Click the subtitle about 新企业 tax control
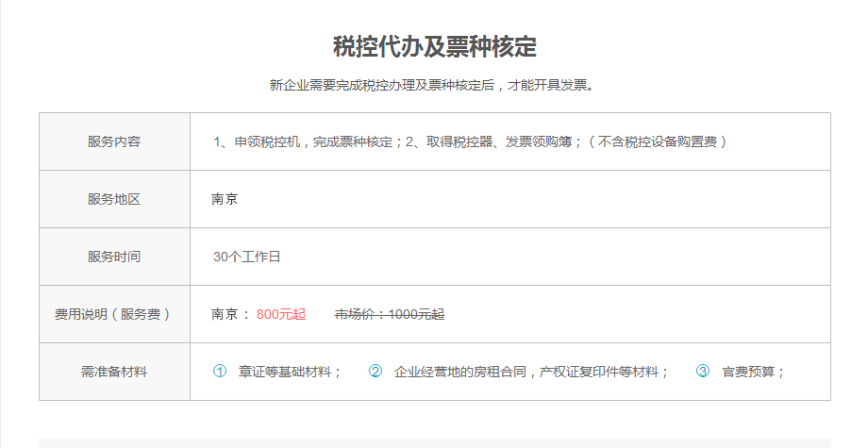 point(434,85)
